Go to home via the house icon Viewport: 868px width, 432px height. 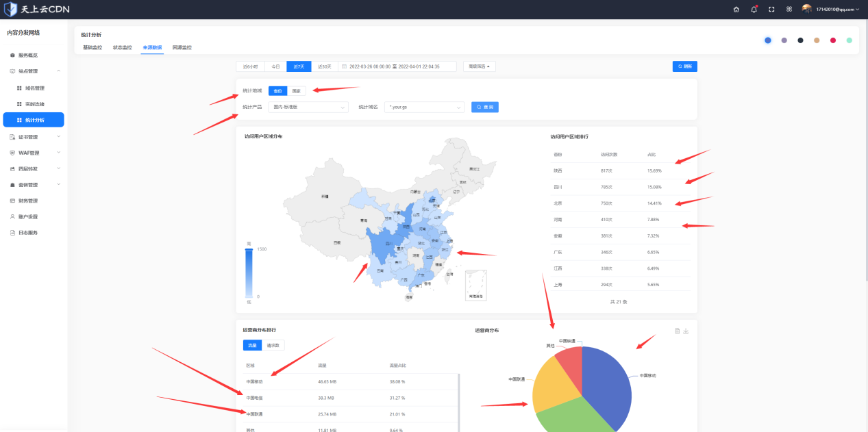736,10
